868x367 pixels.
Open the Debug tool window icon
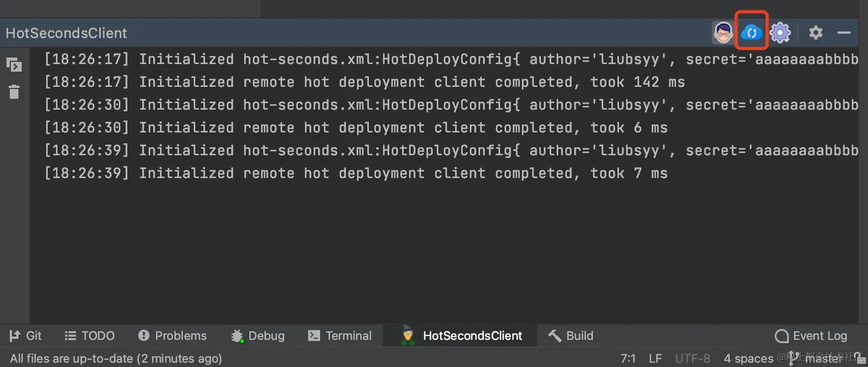tap(258, 336)
